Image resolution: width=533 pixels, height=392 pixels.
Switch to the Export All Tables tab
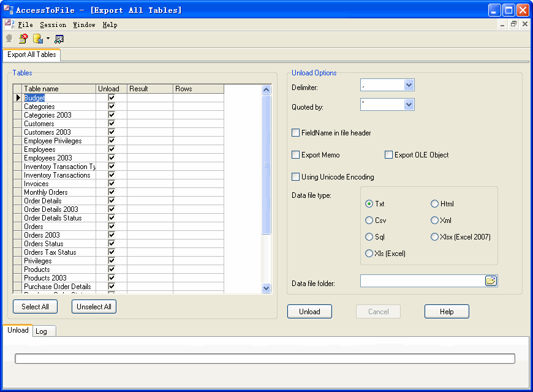coord(32,55)
